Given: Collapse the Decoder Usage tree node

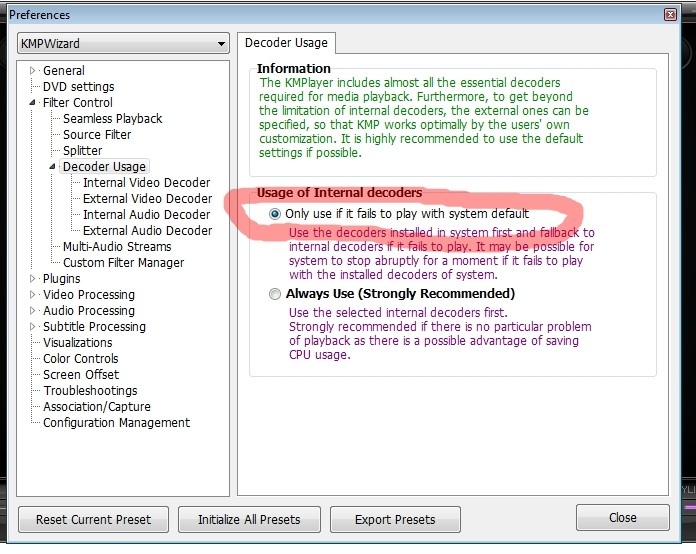Looking at the screenshot, I should pos(52,166).
